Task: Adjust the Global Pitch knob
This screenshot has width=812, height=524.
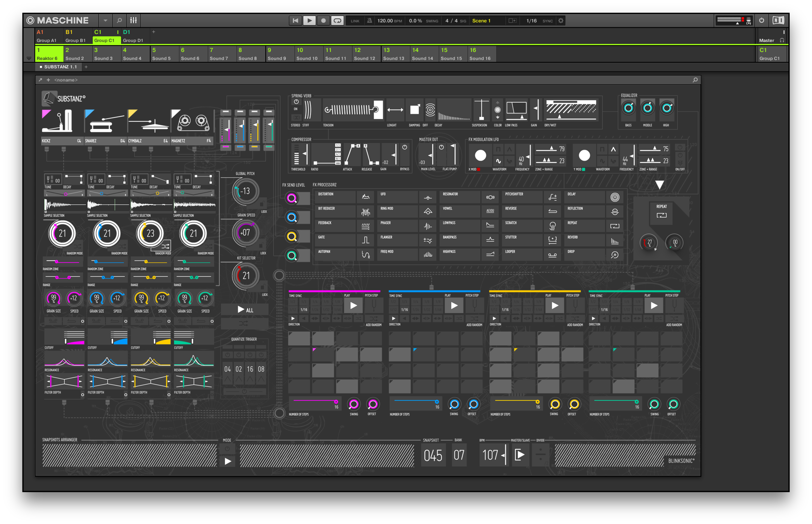Action: tap(245, 191)
